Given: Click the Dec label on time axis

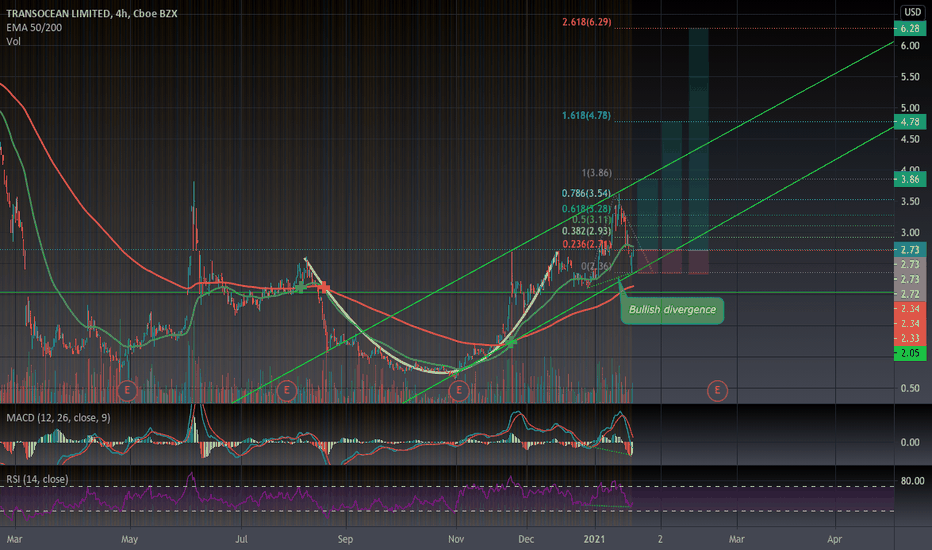Looking at the screenshot, I should [526, 539].
